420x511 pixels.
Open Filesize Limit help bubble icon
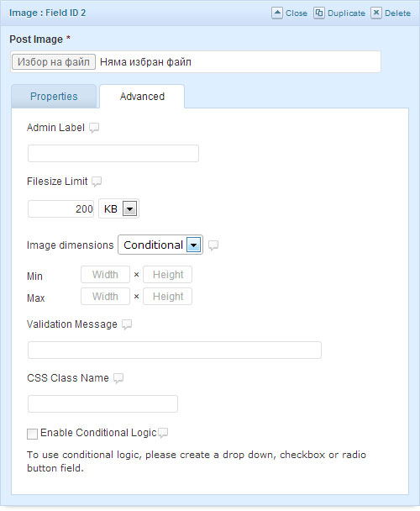pyautogui.click(x=97, y=182)
